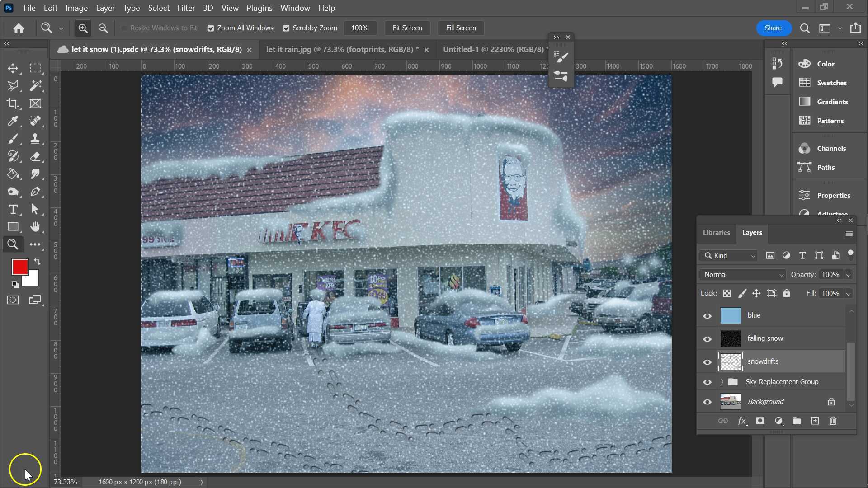Select the Eyedropper tool
Image resolution: width=868 pixels, height=488 pixels.
pyautogui.click(x=13, y=121)
